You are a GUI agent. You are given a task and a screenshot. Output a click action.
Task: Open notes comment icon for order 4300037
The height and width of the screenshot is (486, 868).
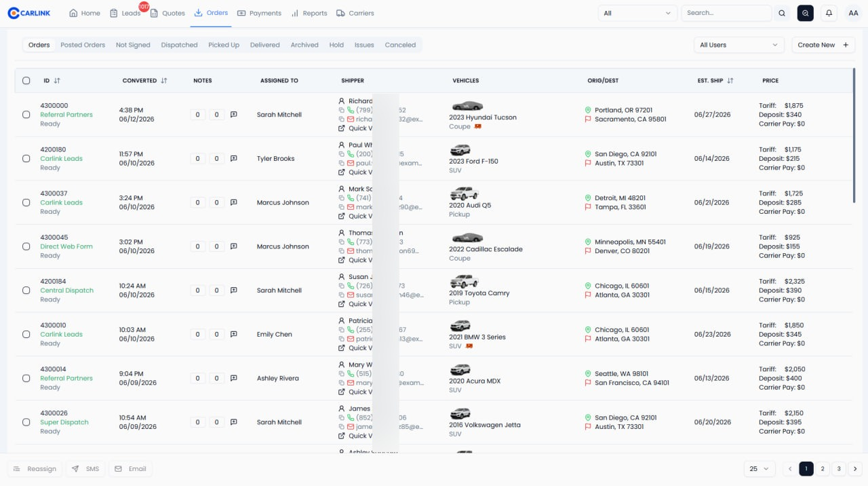point(234,202)
